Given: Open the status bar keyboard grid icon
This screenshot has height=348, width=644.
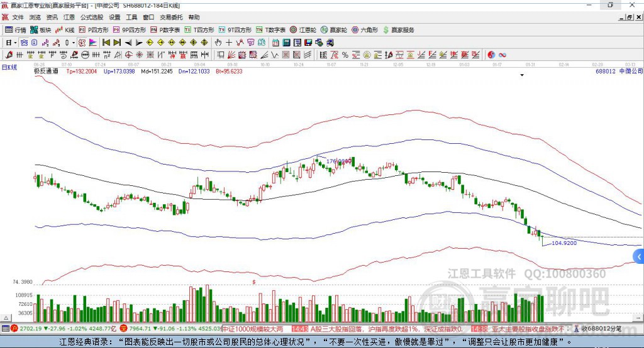Looking at the screenshot, I should point(5,329).
